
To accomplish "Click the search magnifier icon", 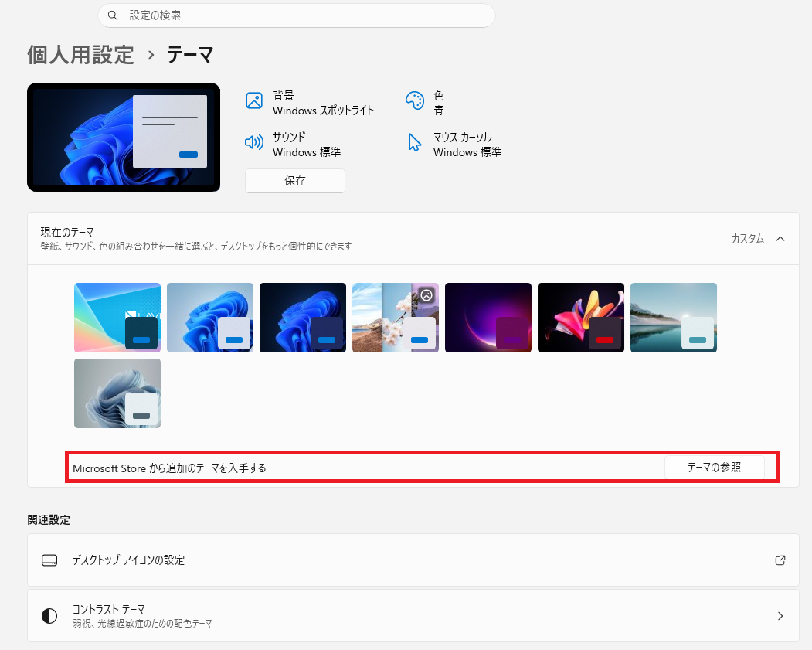I will pyautogui.click(x=112, y=15).
